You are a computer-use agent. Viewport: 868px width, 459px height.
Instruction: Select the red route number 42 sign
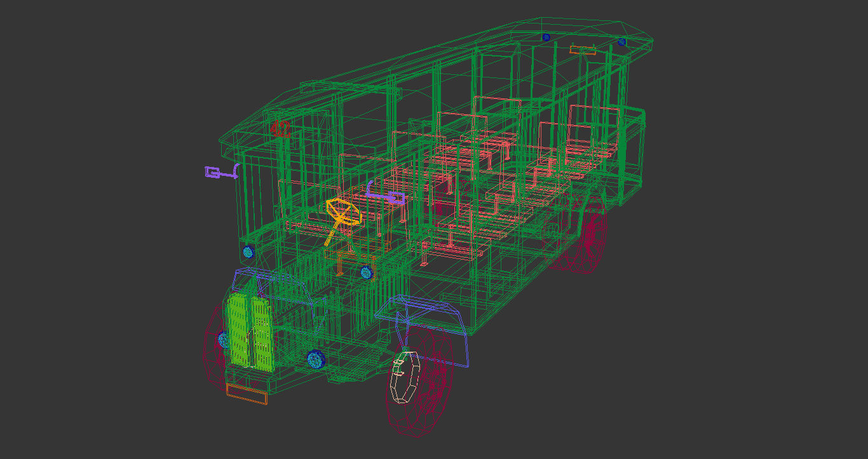coord(280,130)
